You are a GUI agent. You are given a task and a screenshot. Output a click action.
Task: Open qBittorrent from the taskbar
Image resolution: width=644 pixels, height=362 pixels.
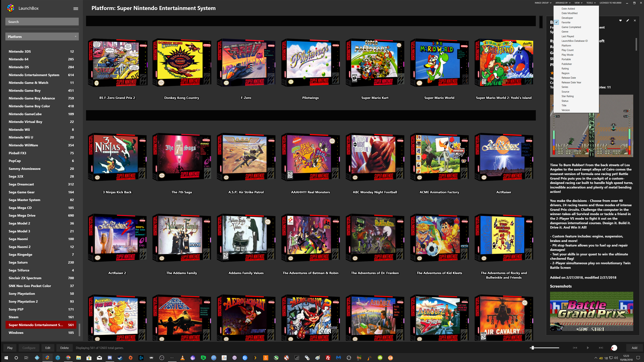[x=214, y=358]
